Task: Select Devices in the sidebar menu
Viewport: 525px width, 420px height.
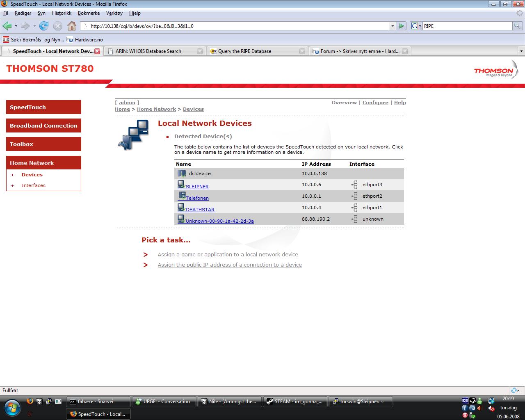Action: [x=32, y=175]
